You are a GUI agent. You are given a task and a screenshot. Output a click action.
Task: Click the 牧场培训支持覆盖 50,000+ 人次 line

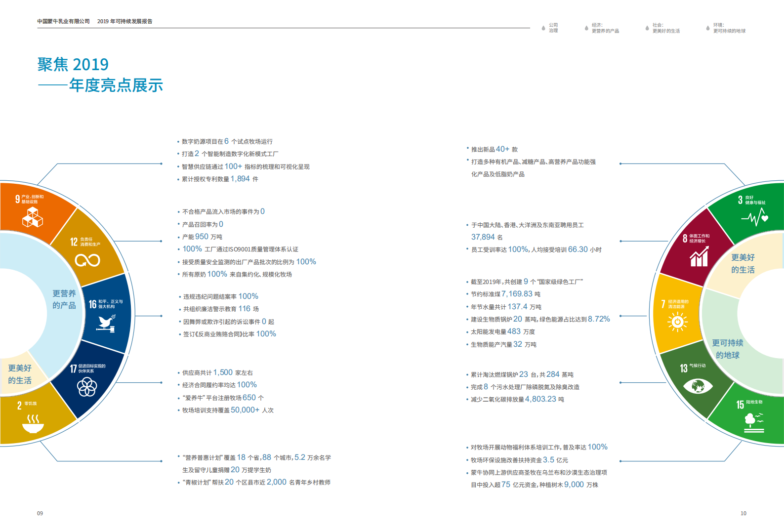coord(228,410)
